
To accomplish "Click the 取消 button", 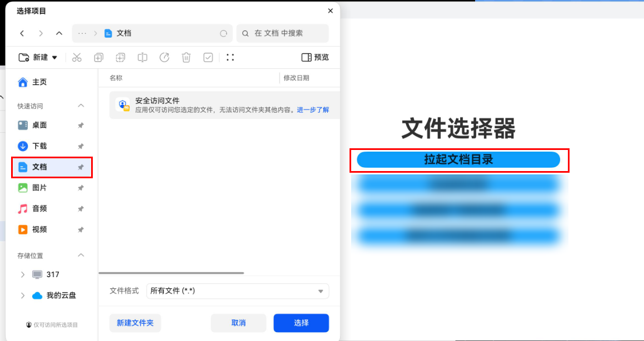I will pyautogui.click(x=238, y=323).
